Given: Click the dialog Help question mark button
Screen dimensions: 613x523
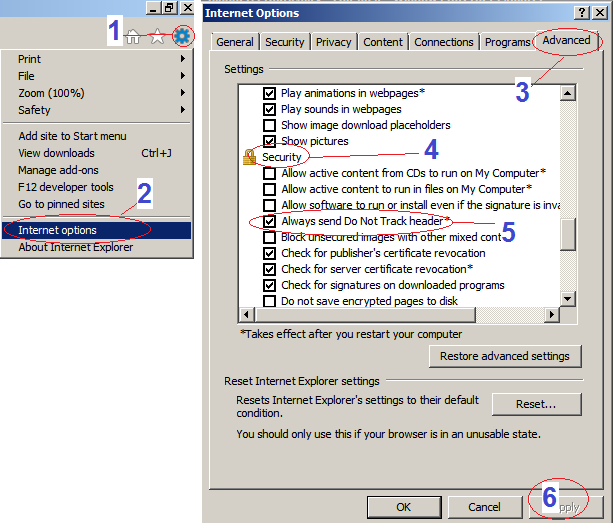Looking at the screenshot, I should [x=582, y=13].
